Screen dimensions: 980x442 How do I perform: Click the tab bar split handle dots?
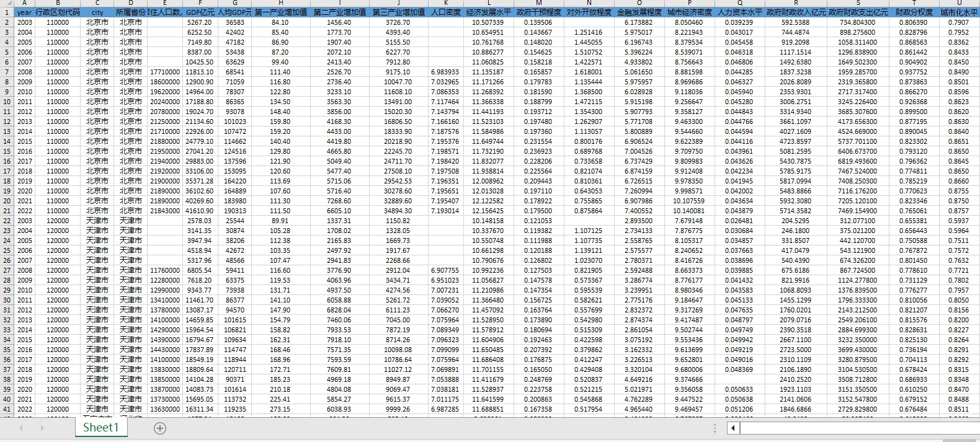coord(715,428)
